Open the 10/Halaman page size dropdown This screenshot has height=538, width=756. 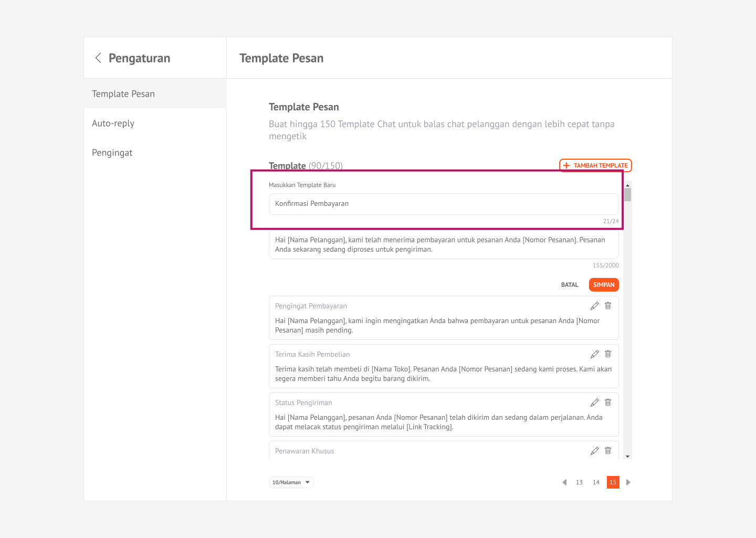coord(291,482)
